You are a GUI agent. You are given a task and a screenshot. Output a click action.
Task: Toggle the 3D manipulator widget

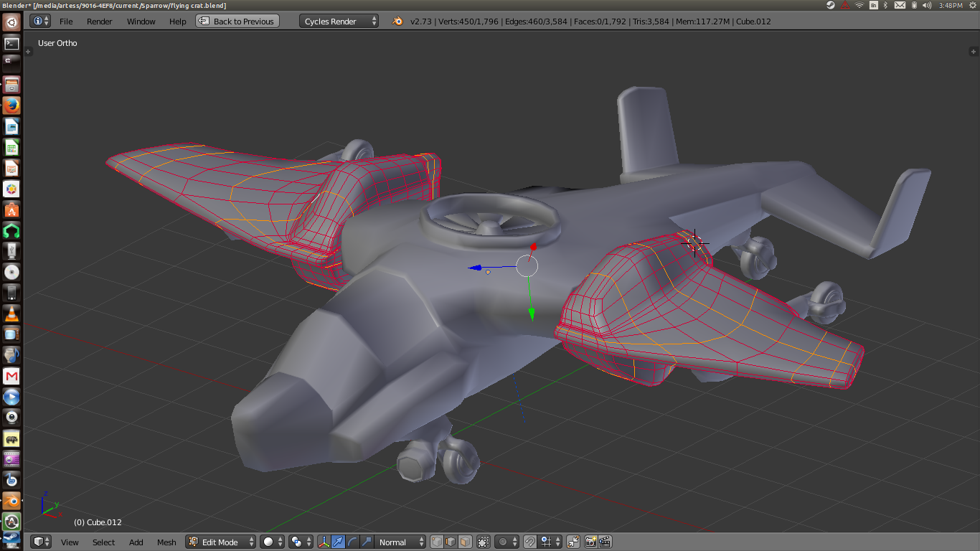[x=324, y=542]
